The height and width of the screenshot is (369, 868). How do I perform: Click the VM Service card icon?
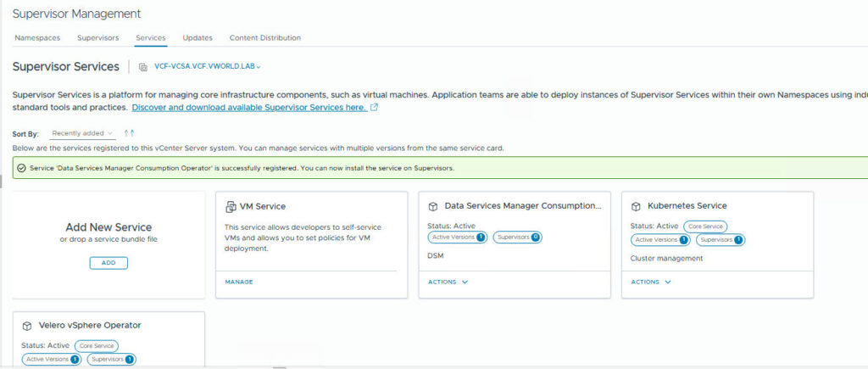point(230,206)
